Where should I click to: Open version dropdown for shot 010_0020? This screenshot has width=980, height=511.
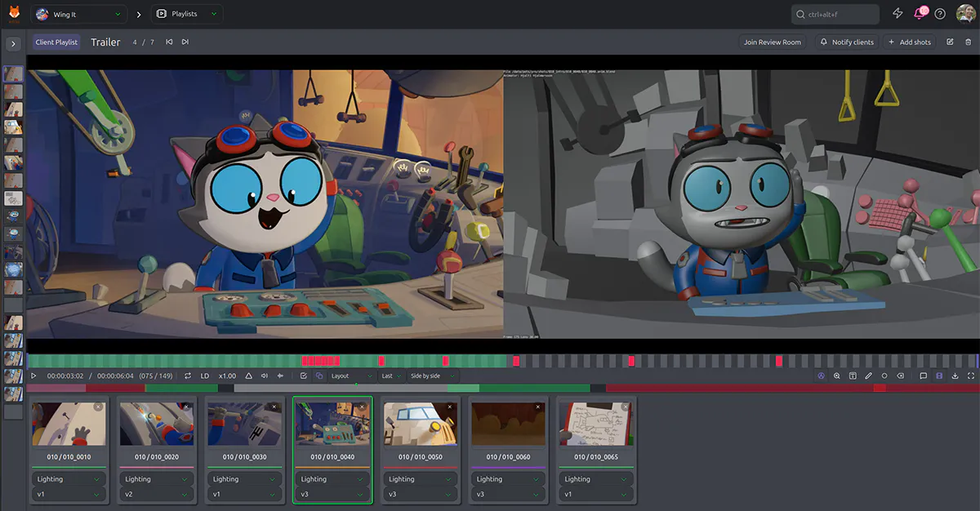click(155, 495)
